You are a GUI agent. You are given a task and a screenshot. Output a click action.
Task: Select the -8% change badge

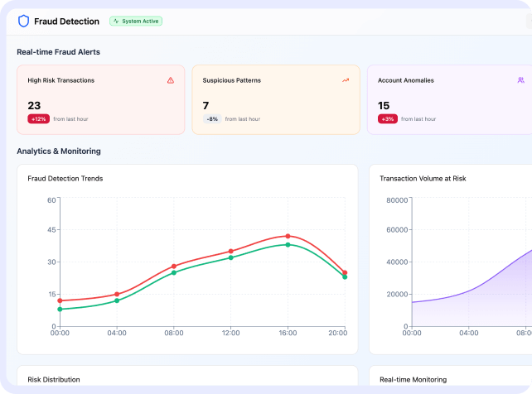213,119
